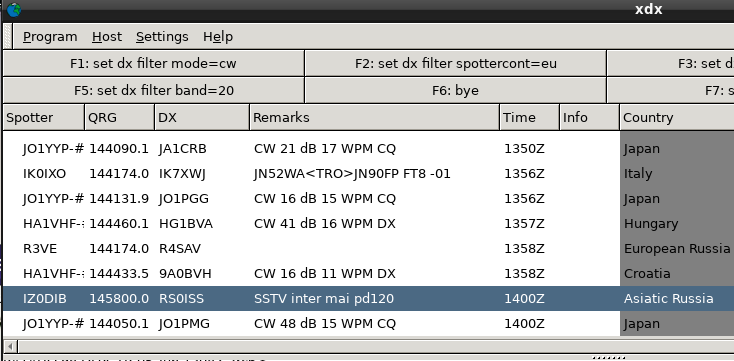This screenshot has width=734, height=361.
Task: Click remark CW 48 dB 15 WPM CQ
Action: point(325,324)
